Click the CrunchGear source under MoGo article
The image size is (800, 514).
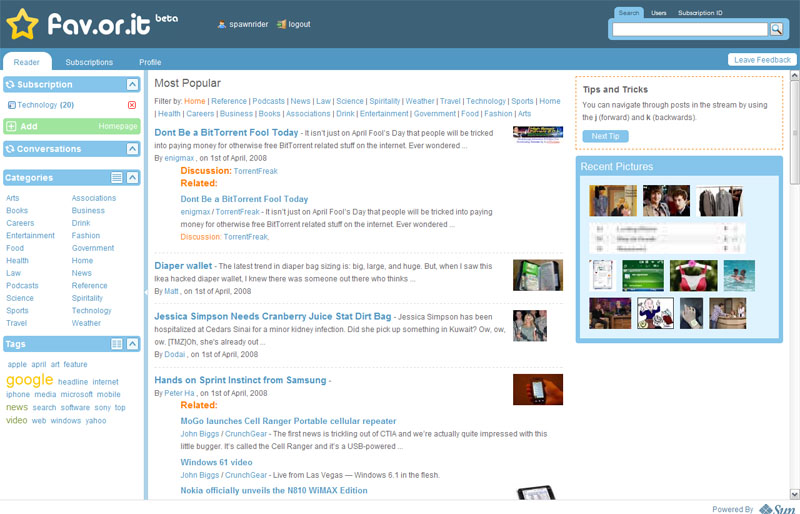(245, 434)
